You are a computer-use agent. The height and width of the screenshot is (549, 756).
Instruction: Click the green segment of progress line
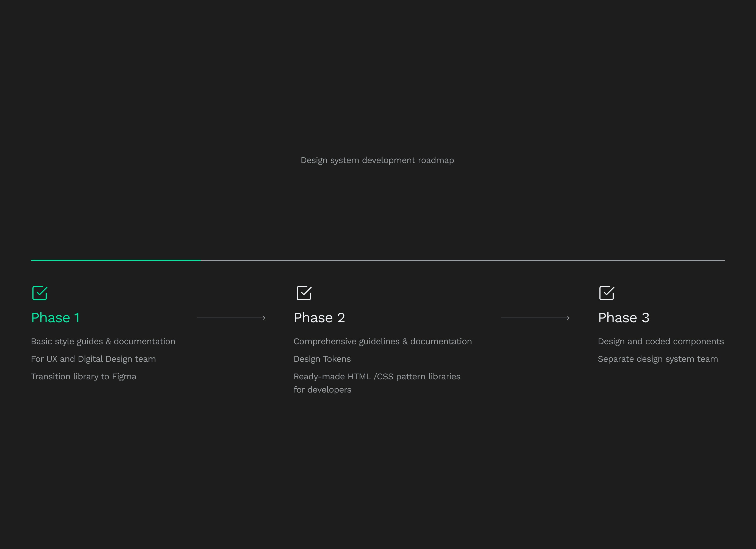coord(116,260)
